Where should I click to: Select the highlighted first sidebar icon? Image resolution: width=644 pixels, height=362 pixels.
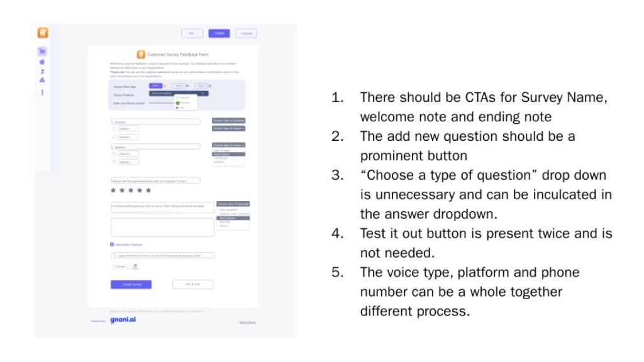pos(42,52)
